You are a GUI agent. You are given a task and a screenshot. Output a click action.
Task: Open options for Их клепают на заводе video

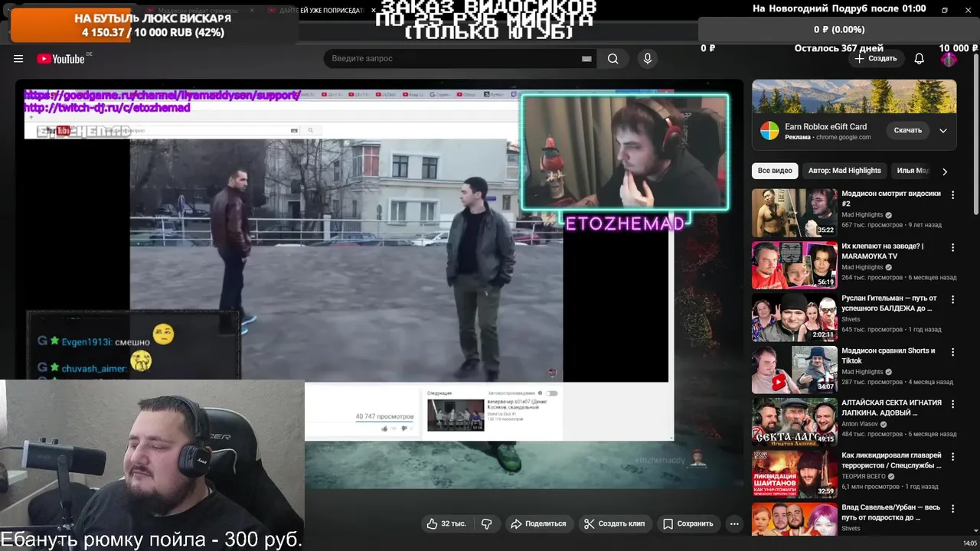953,247
